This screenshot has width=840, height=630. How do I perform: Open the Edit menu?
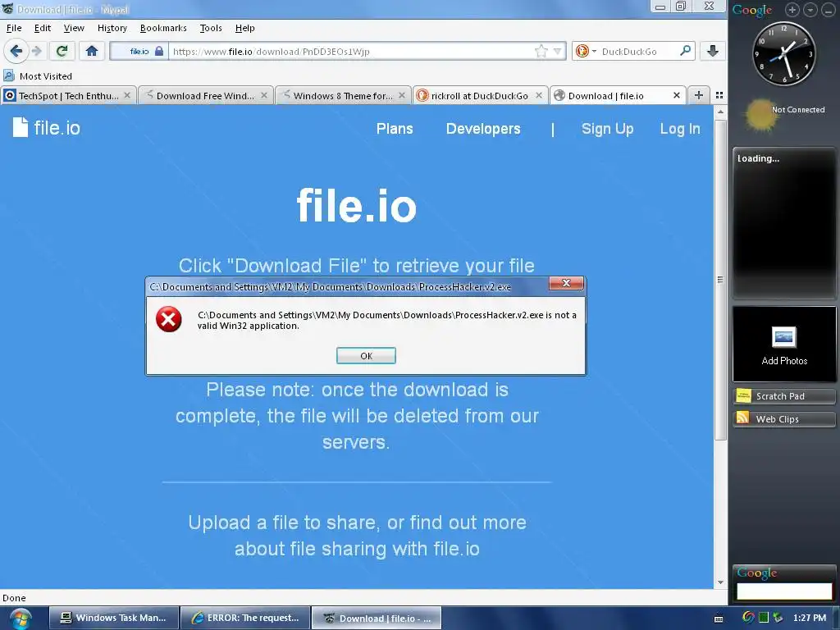point(43,28)
